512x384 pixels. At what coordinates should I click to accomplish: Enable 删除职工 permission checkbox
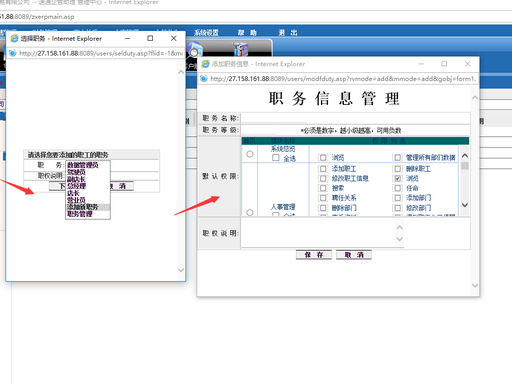[397, 169]
